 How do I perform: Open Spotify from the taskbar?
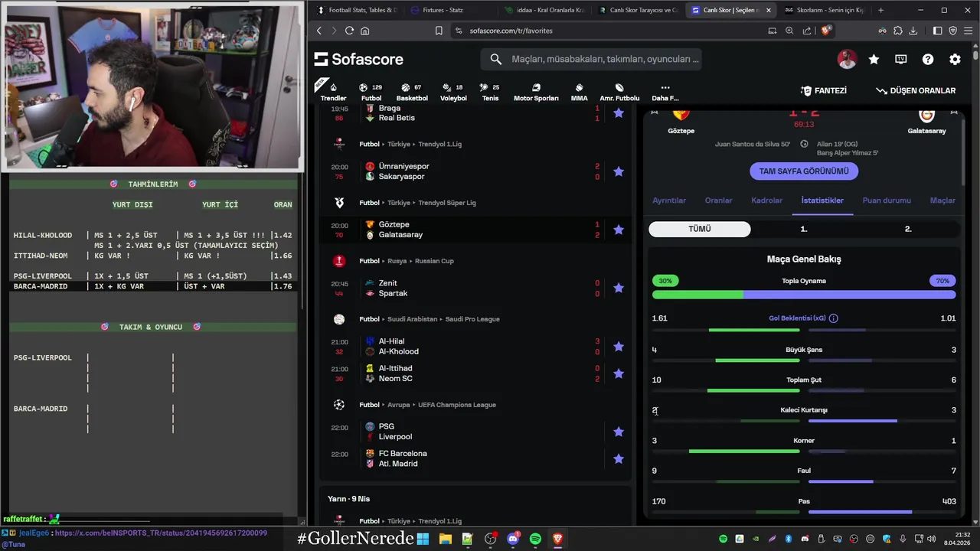[535, 539]
